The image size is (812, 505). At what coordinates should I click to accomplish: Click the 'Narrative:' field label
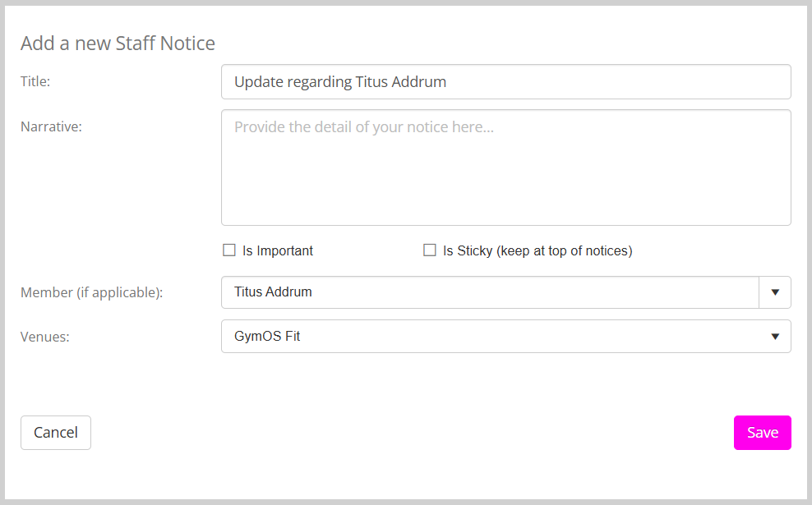click(51, 126)
